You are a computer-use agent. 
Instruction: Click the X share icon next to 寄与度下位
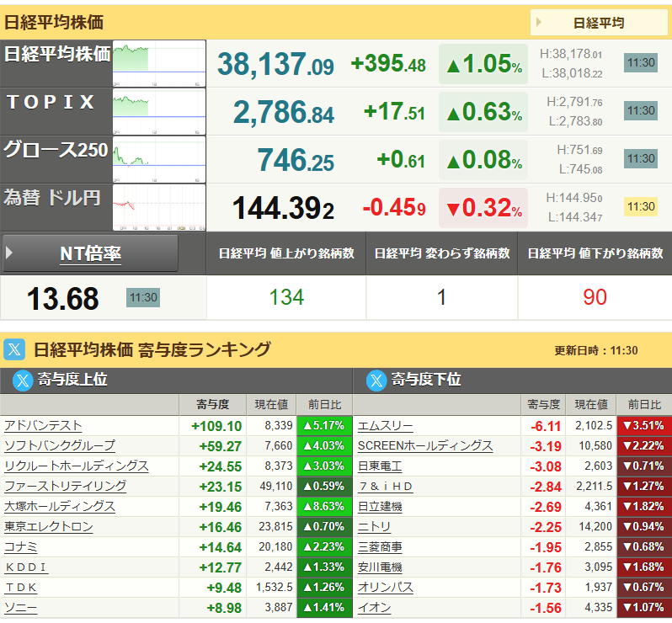[376, 380]
